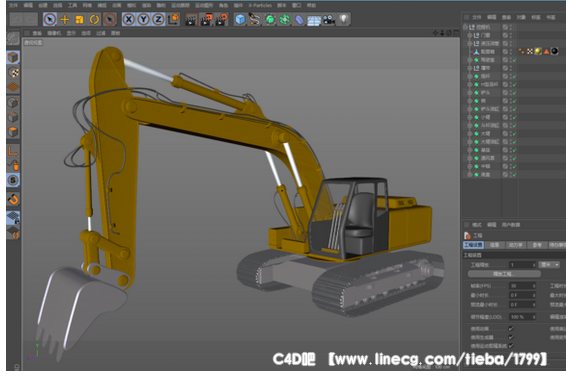Choose the Scale tool icon
Screen dimensions: 573x376
coord(79,19)
